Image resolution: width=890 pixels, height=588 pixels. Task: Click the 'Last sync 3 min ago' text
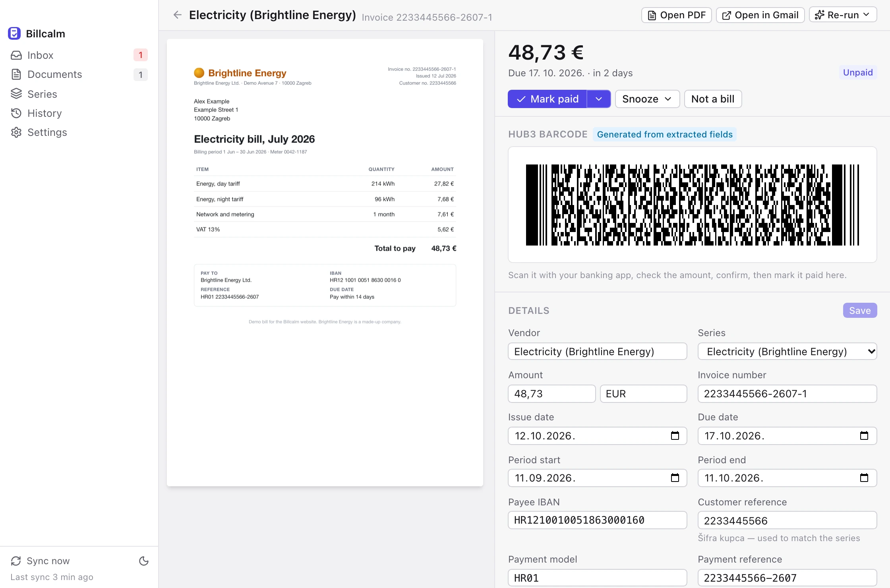pos(52,577)
